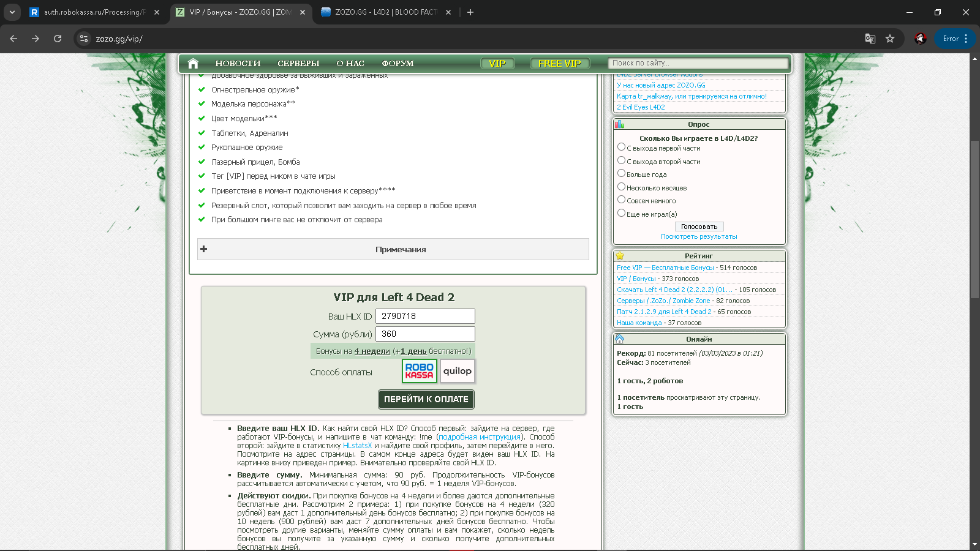Open a new browser tab

[470, 12]
